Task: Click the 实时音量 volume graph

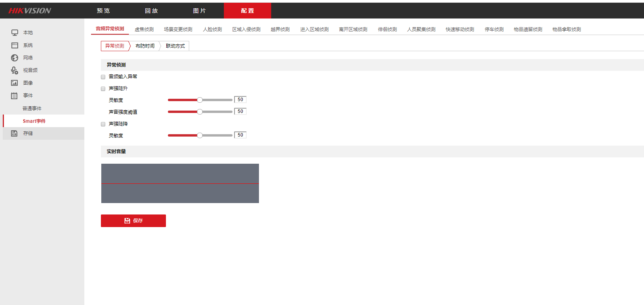Action: (180, 183)
